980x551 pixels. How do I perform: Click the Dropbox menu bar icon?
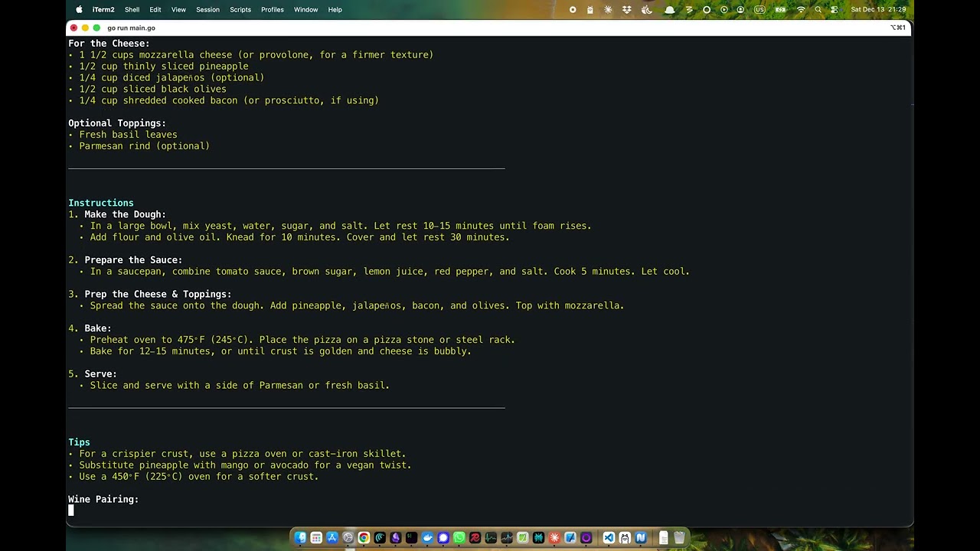point(626,10)
